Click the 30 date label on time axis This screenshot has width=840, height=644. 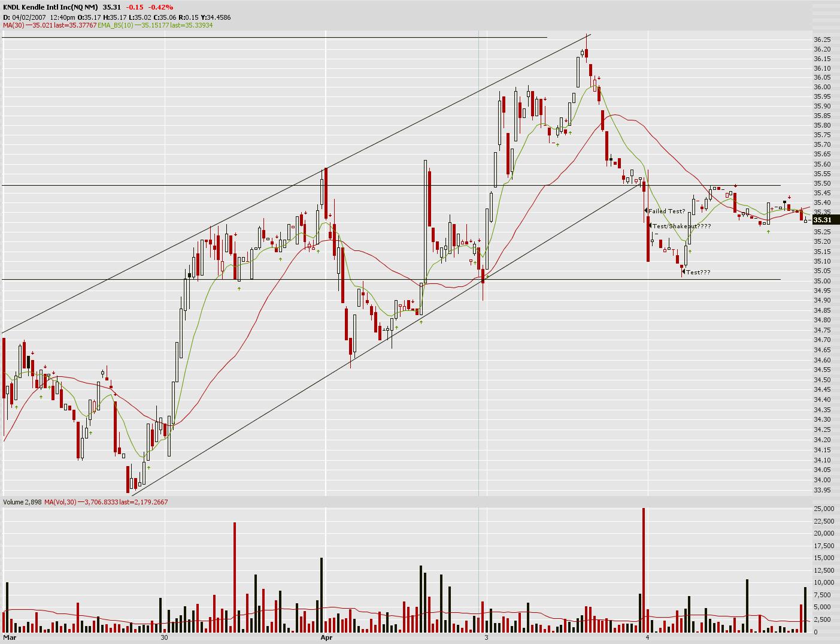point(164,638)
